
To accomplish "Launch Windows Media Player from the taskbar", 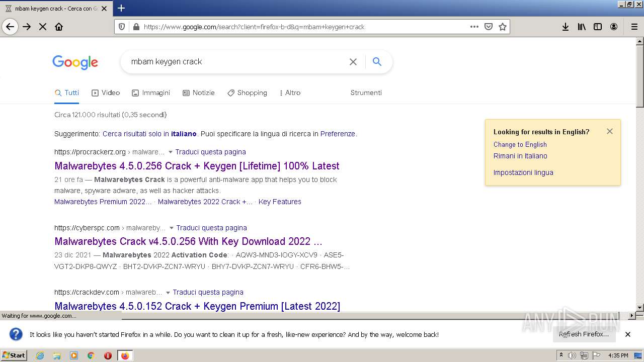I will [74, 355].
